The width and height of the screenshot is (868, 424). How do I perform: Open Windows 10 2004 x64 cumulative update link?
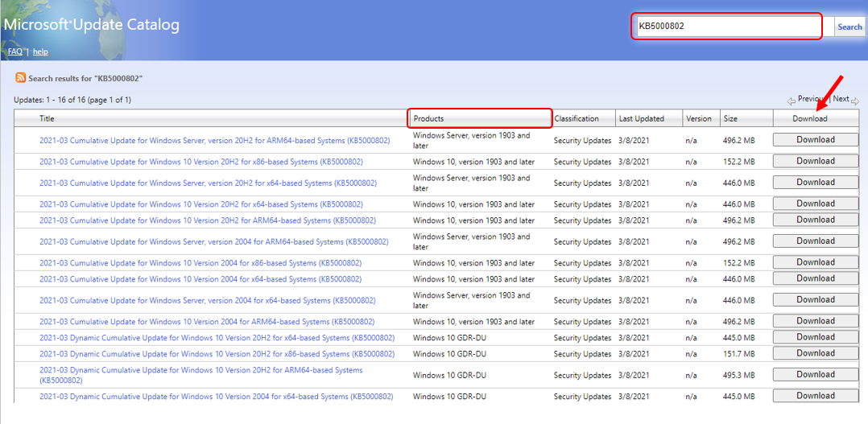[200, 278]
